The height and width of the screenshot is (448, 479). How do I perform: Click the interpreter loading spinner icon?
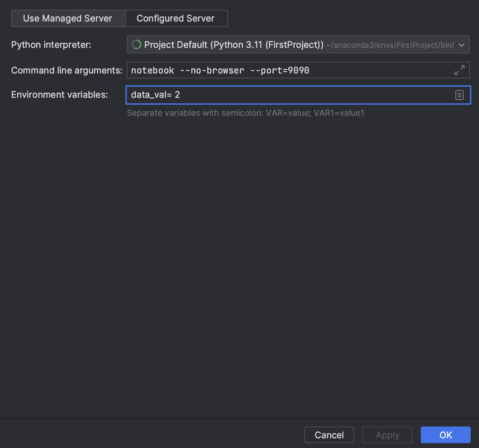click(137, 45)
